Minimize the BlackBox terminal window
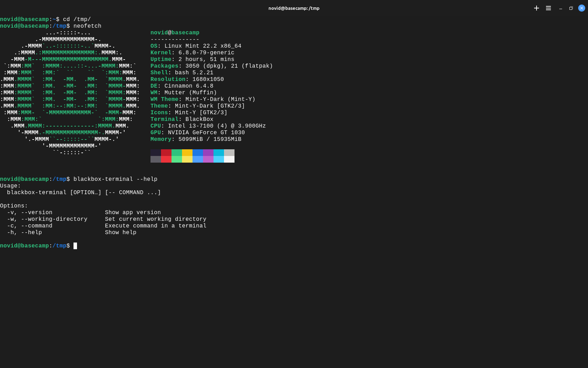Screen dimensions: 588x368 pyautogui.click(x=561, y=8)
